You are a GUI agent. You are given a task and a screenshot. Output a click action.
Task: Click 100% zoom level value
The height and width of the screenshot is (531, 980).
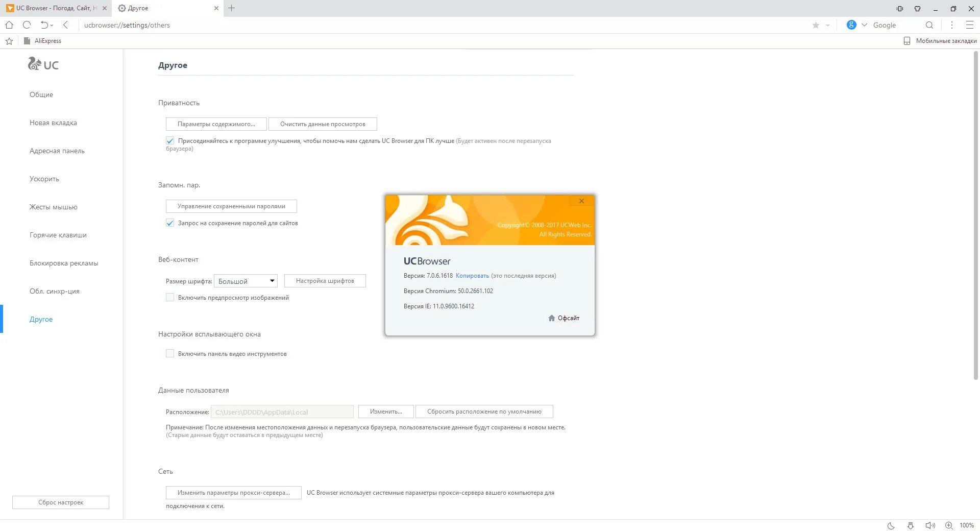point(967,525)
